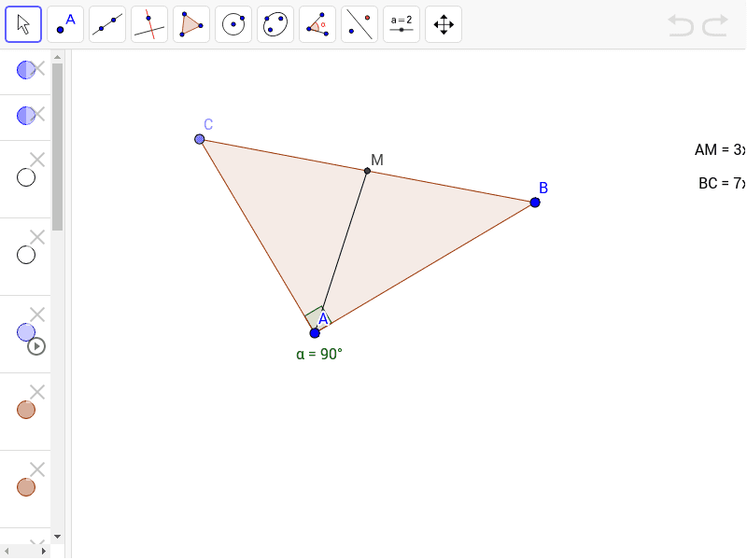
Task: Click the algebra panel horizontal scroll-right arrow
Action: click(x=44, y=551)
